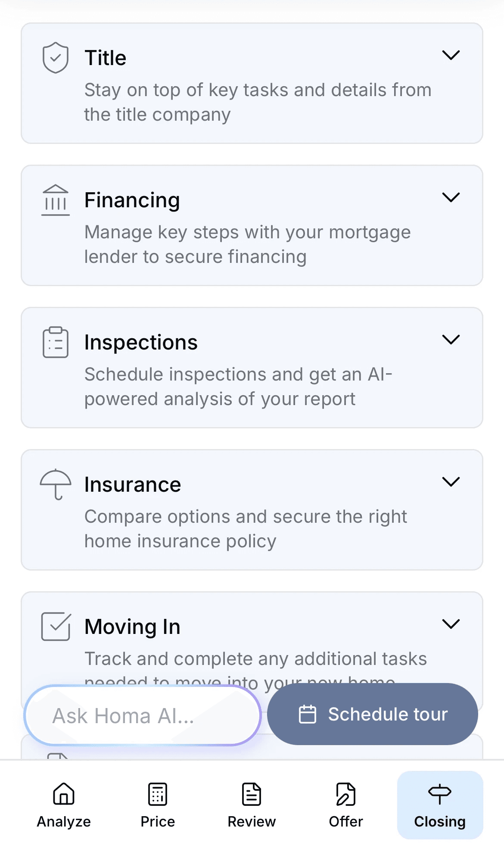Open the Inspections heading text
This screenshot has width=504, height=855.
point(141,343)
